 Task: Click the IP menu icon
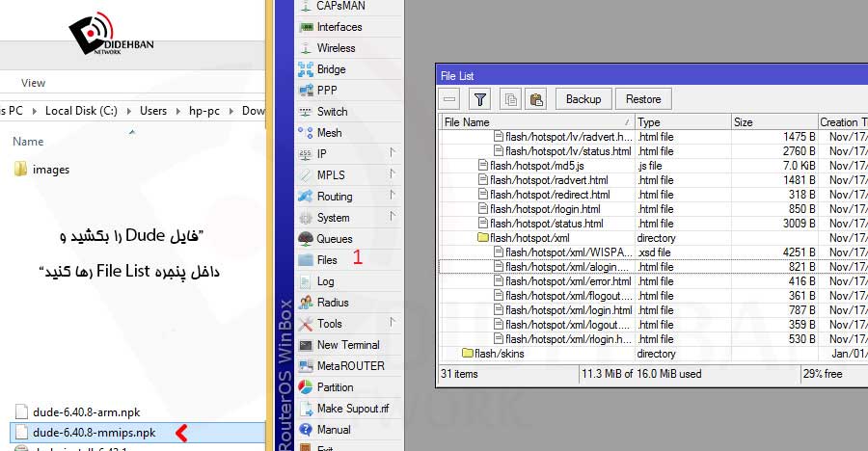coord(306,154)
